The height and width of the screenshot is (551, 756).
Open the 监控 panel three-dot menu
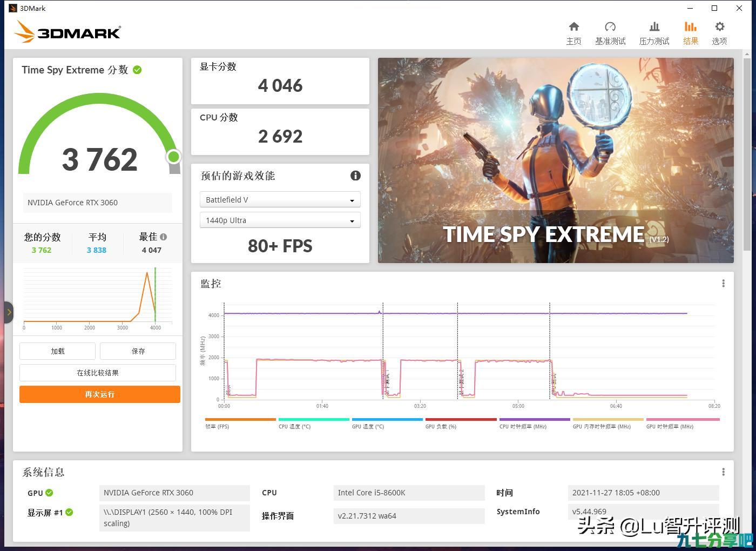coord(723,283)
